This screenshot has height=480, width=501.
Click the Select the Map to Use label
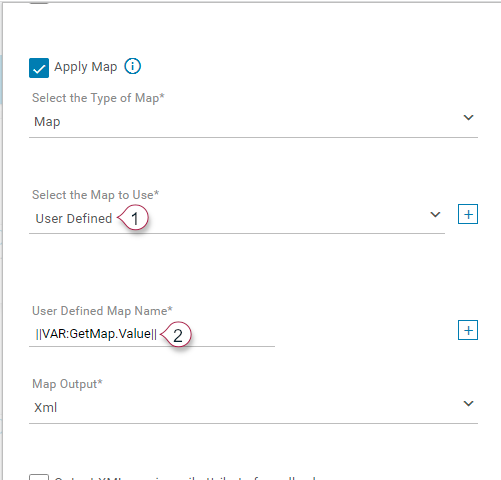(x=96, y=195)
